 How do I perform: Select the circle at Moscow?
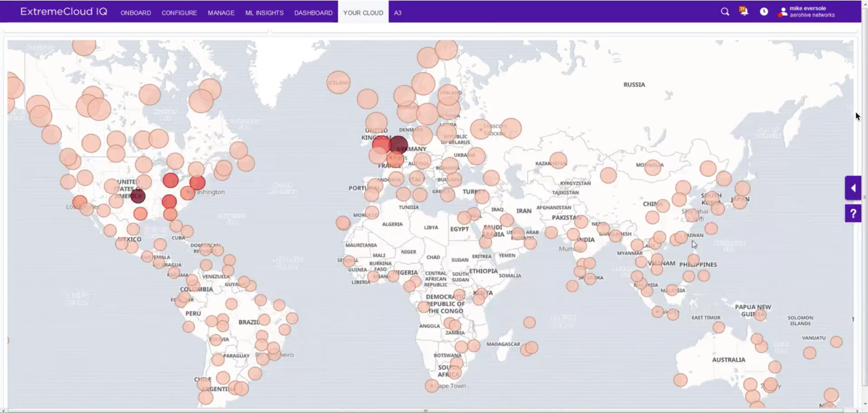point(481,129)
